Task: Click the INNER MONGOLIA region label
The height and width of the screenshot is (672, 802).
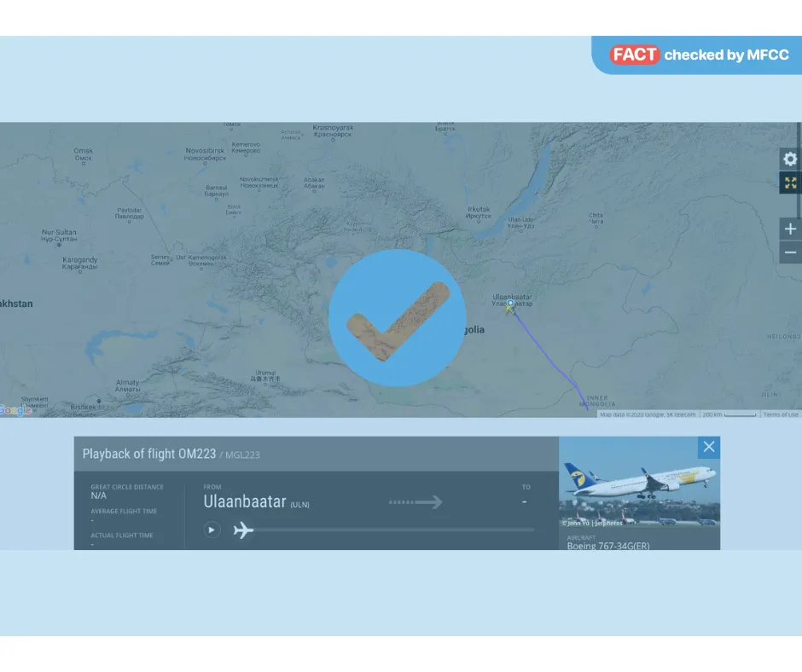Action: click(597, 401)
